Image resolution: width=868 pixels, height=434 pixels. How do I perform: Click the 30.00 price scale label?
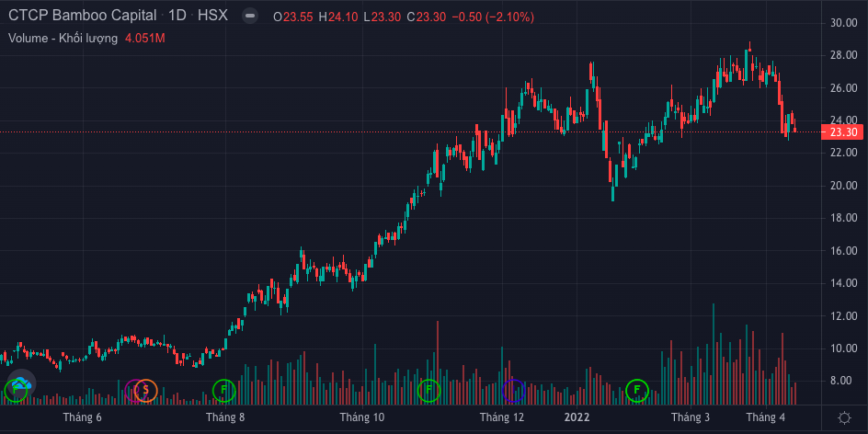pos(843,23)
